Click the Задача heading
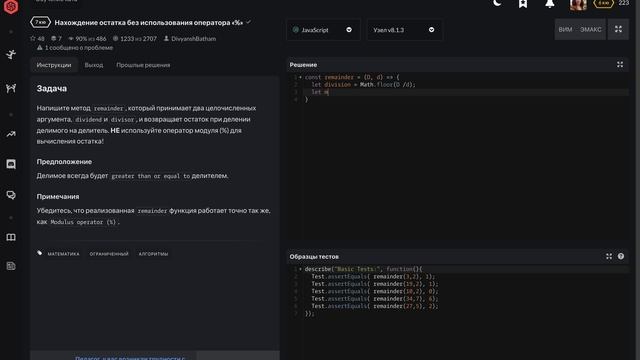Viewport: 640px width, 360px height. [x=52, y=89]
